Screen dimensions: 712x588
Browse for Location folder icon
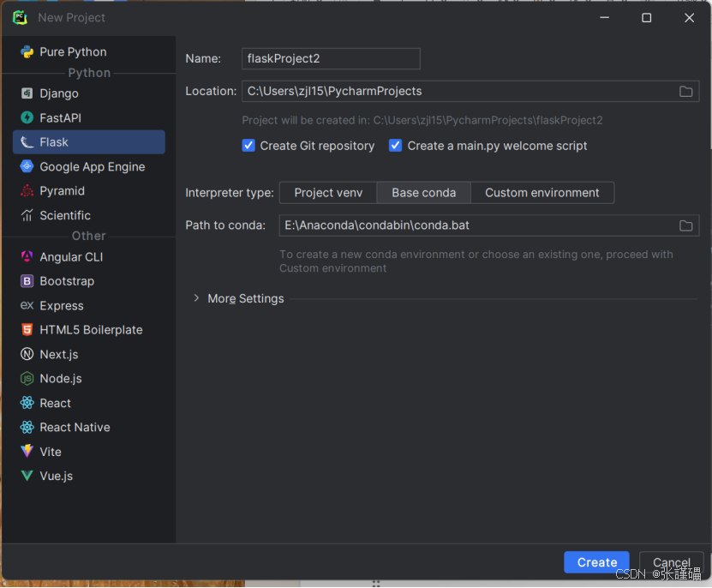[685, 92]
